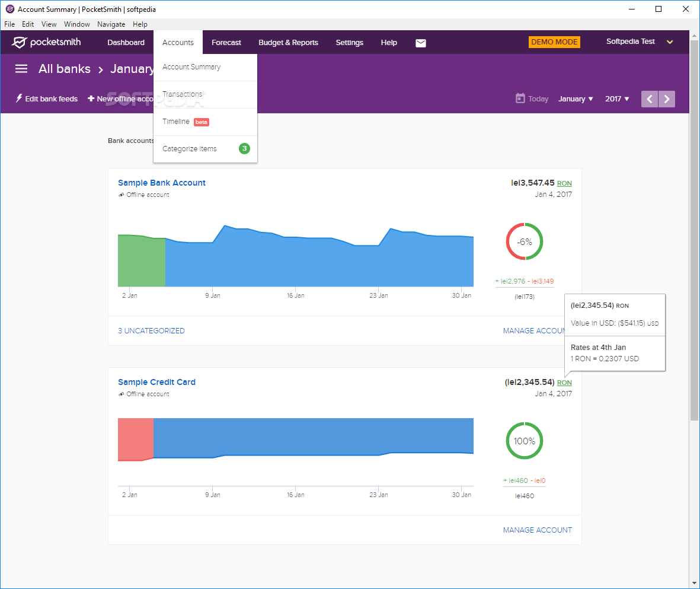
Task: Click the 100% donut indicator
Action: tap(524, 441)
